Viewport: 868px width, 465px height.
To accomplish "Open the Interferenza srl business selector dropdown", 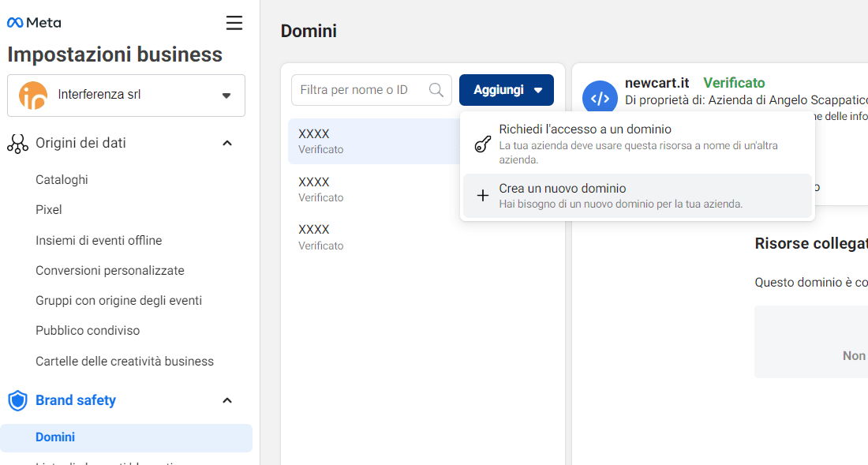I will point(126,96).
